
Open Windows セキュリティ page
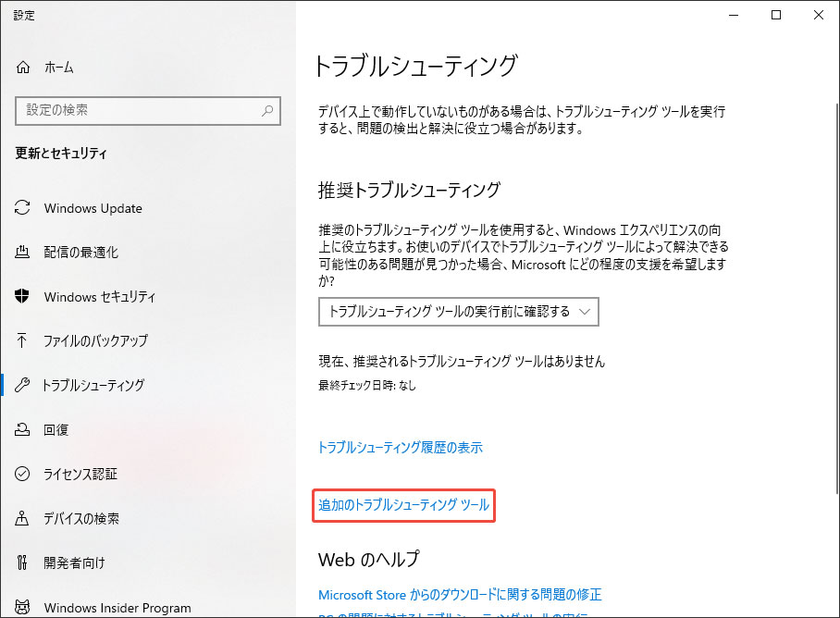point(100,297)
